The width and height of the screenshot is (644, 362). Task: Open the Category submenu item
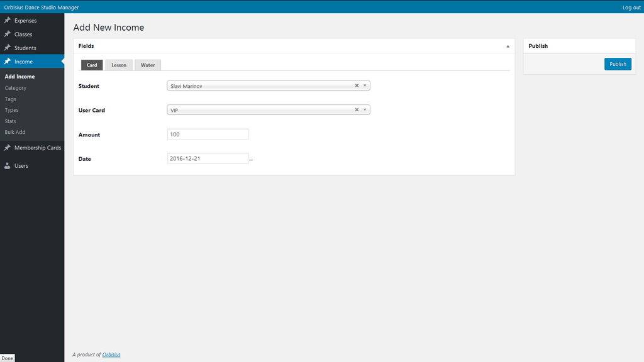[16, 88]
